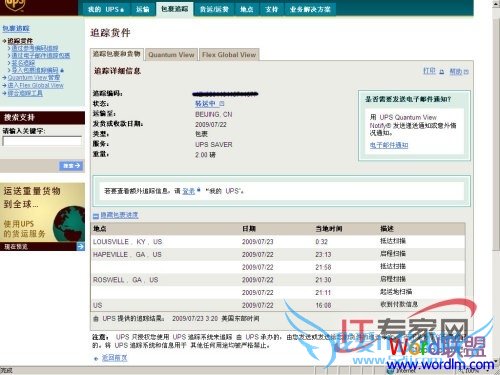Open the 地点 navigation tab
Screen dimensions: 500x375
(x=247, y=9)
